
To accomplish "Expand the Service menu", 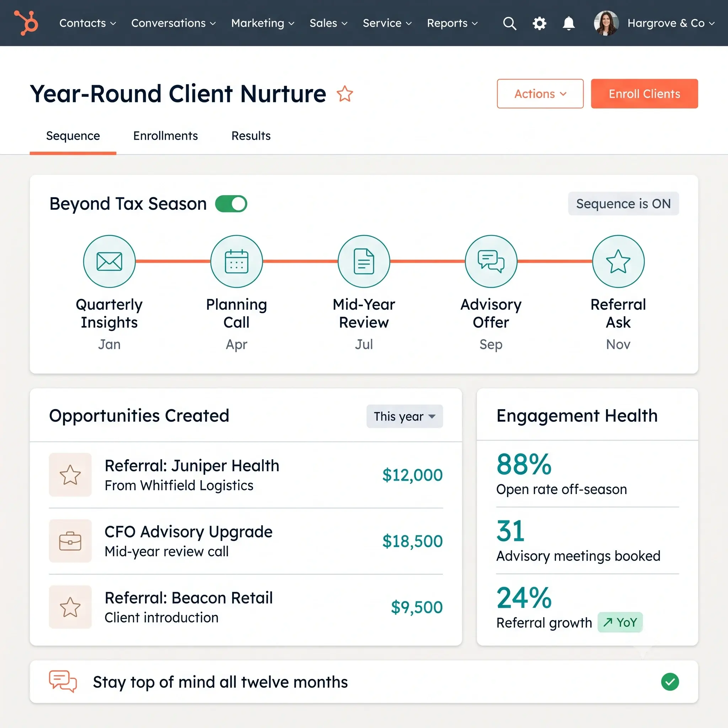I will tap(387, 23).
